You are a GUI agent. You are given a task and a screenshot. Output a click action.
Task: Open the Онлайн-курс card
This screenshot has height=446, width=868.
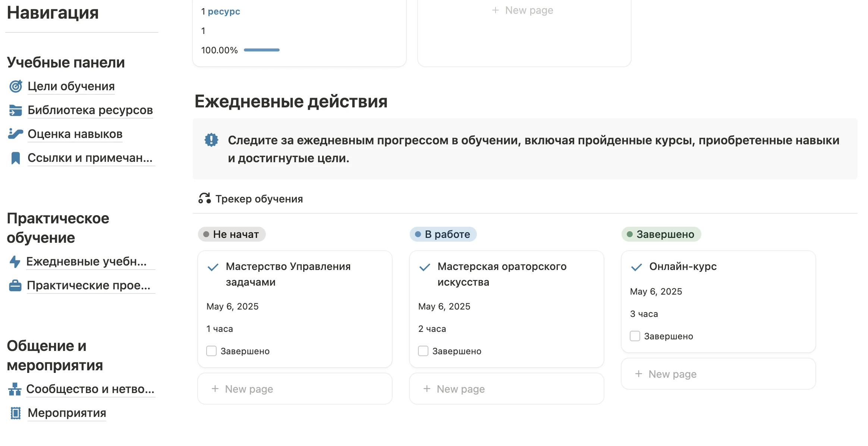point(683,267)
